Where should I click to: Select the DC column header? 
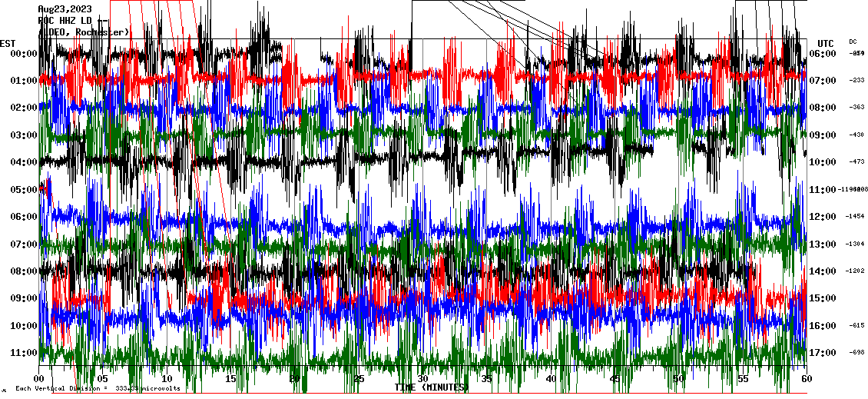pos(853,42)
